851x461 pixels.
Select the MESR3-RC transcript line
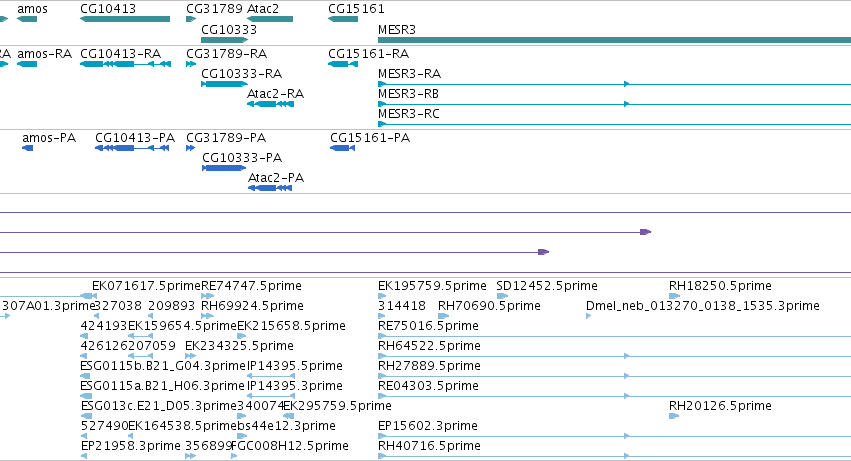[614, 124]
